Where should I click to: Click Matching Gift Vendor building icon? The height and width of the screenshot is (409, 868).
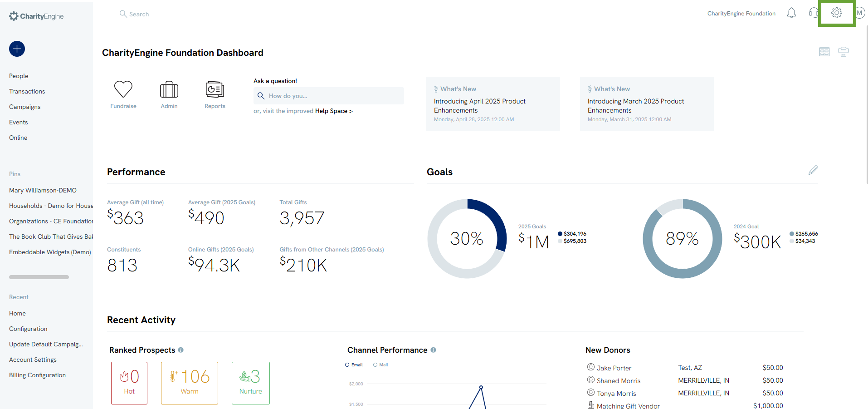pos(591,405)
